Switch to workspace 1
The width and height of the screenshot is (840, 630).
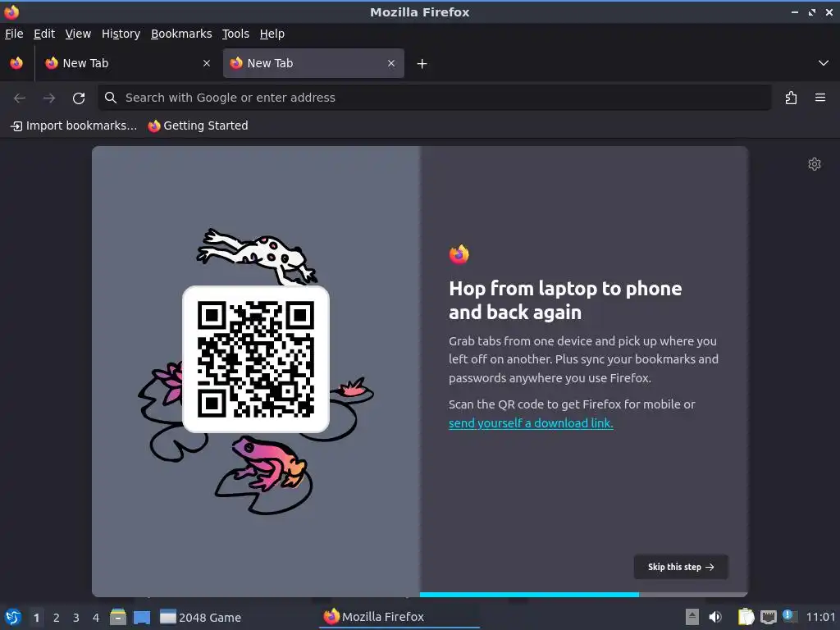[x=36, y=618]
